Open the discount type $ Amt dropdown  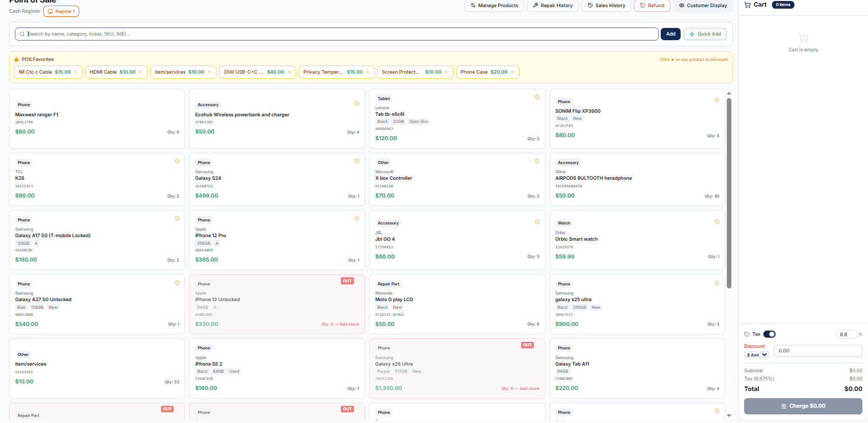tap(757, 355)
